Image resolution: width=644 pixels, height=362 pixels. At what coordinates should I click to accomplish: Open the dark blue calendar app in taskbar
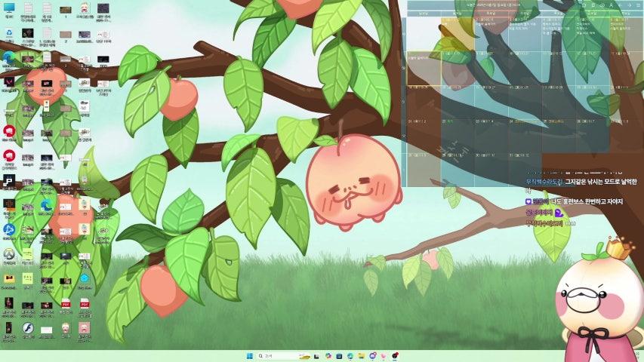pos(339,356)
